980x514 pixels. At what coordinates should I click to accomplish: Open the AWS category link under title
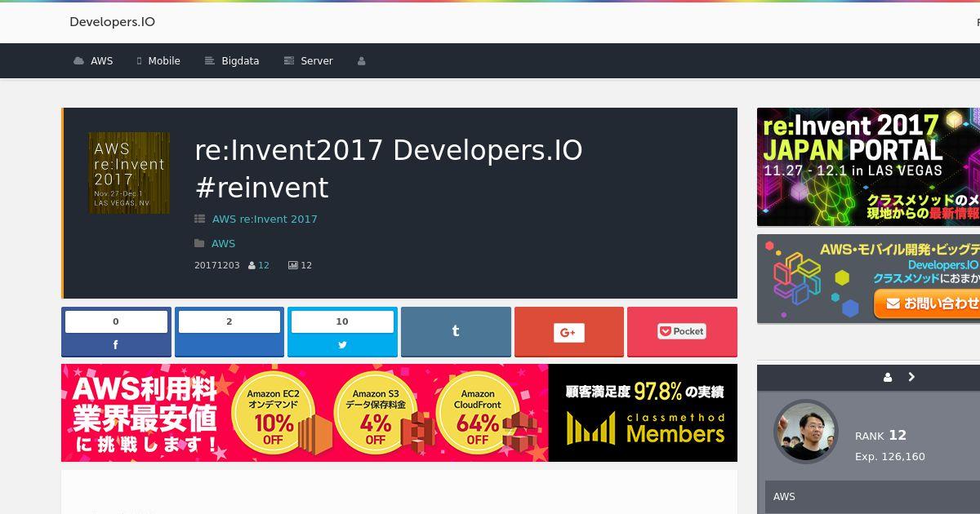click(x=223, y=243)
